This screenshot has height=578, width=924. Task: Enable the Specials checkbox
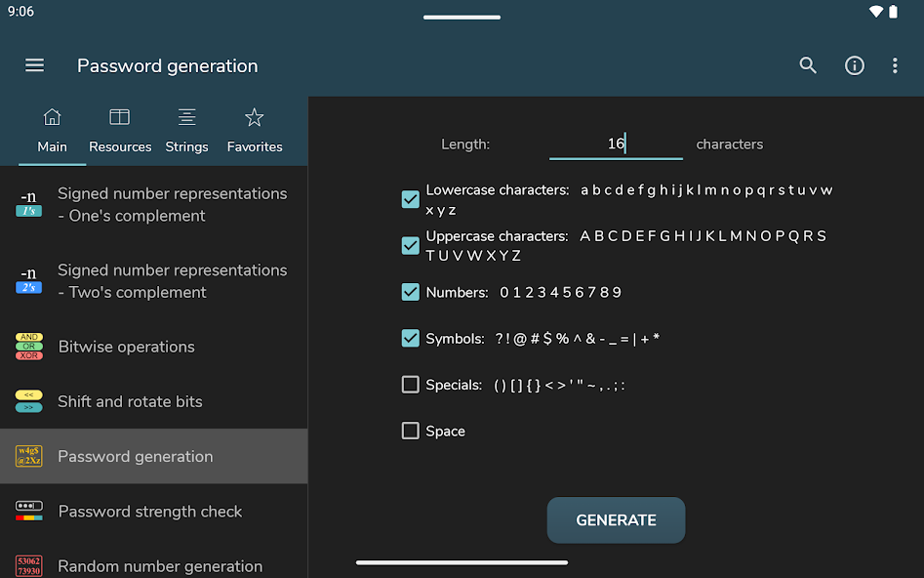(x=410, y=385)
